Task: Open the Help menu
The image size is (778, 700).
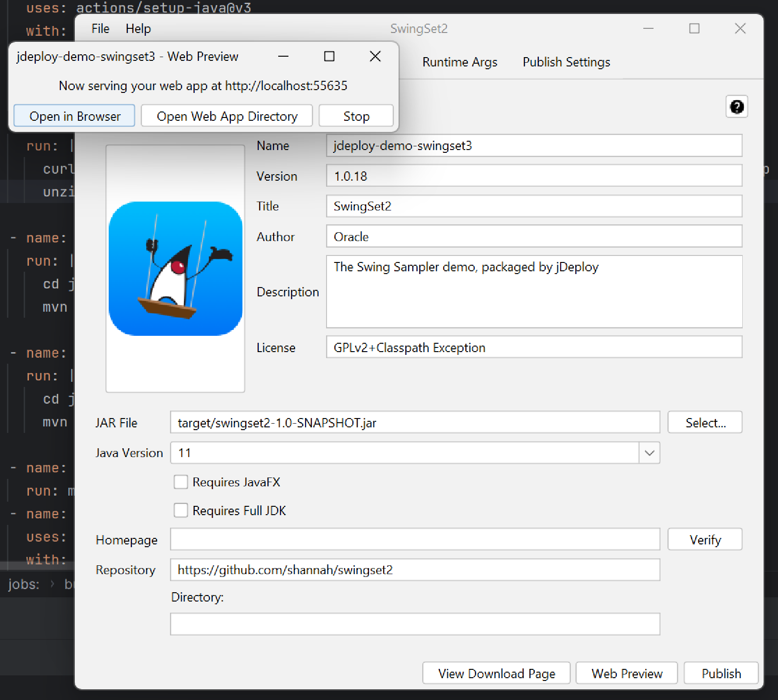Action: [137, 28]
